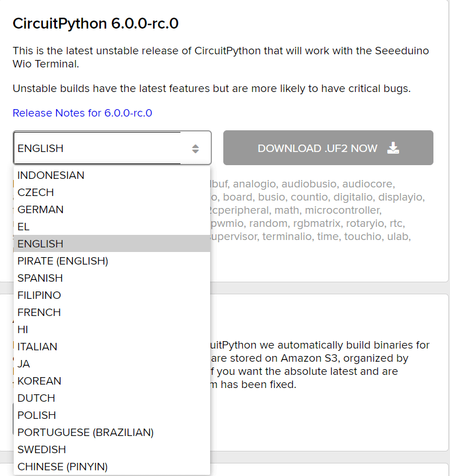Select KOREAN language entry
The image size is (450, 476).
[39, 381]
